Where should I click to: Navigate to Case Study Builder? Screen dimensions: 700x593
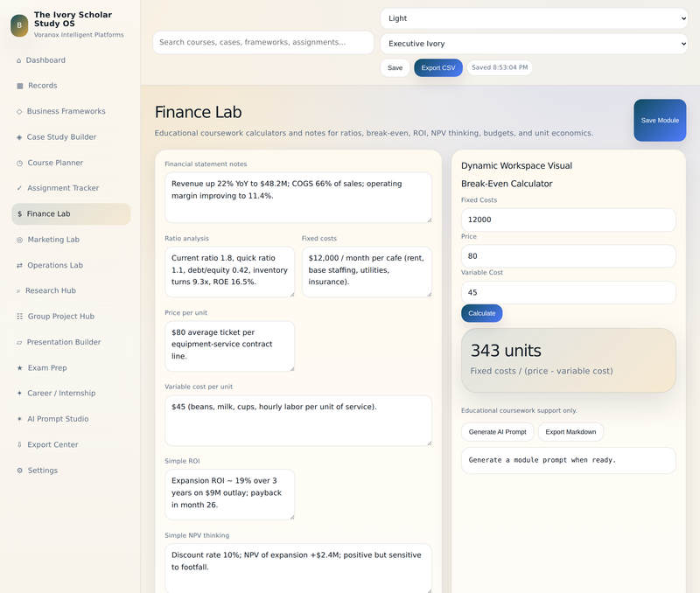point(71,137)
